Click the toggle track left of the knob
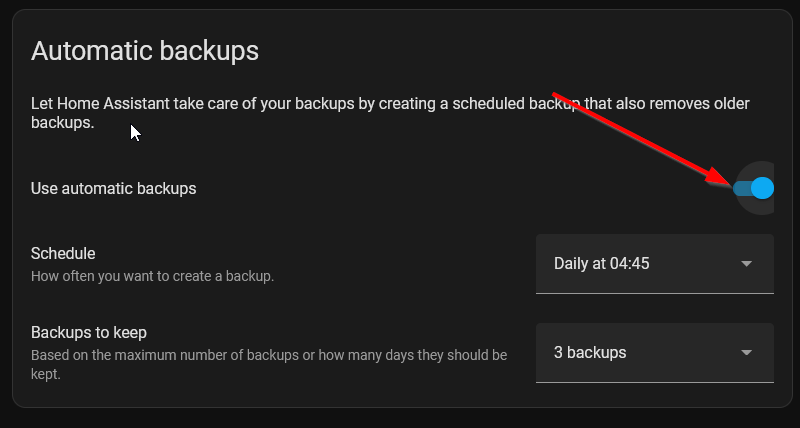Screen dimensions: 800x428 (741, 189)
